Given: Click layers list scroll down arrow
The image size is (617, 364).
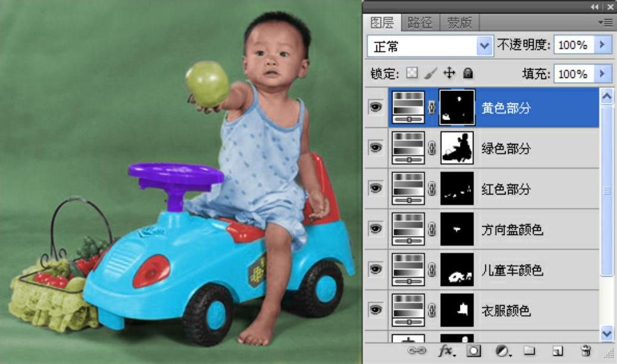Looking at the screenshot, I should [x=607, y=333].
